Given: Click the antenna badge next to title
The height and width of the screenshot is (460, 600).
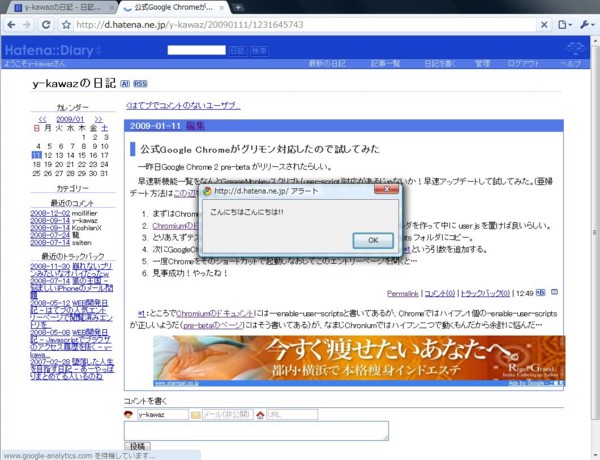Looking at the screenshot, I should 125,83.
